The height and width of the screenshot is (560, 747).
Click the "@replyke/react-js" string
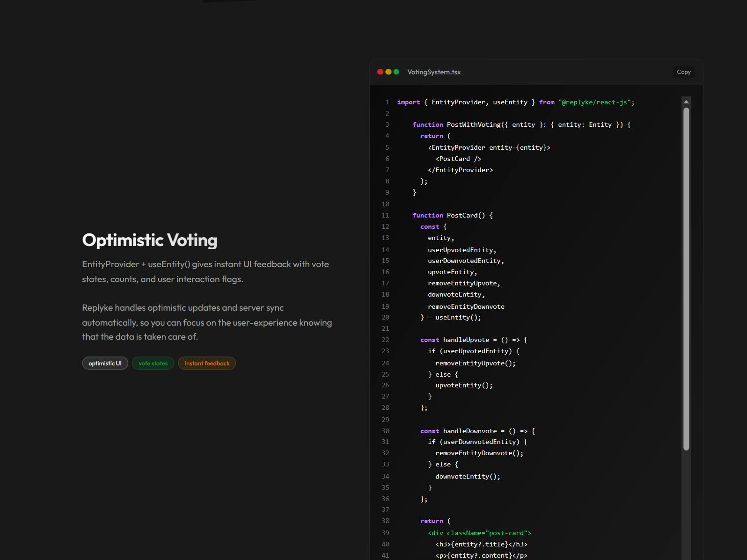(x=594, y=102)
